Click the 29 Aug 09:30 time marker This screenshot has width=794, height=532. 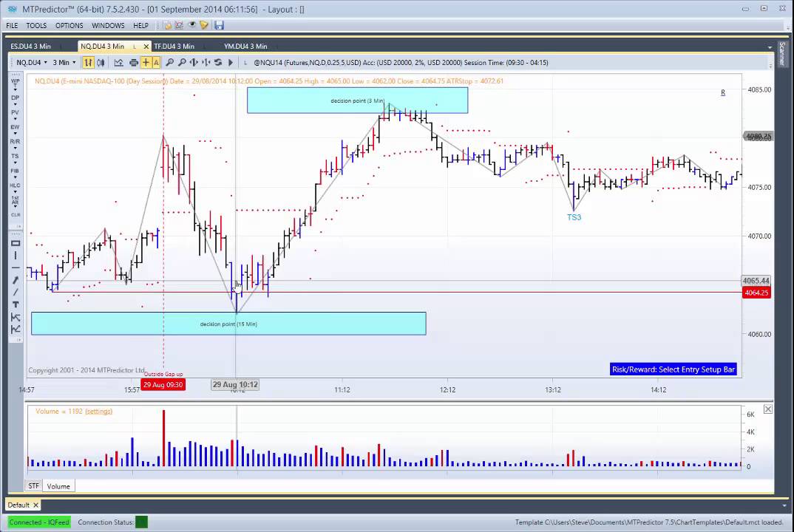[163, 385]
